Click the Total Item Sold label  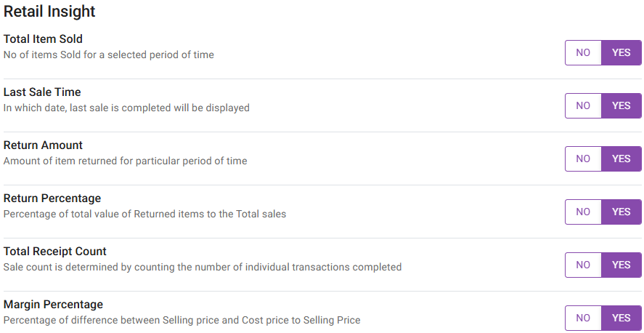click(43, 39)
